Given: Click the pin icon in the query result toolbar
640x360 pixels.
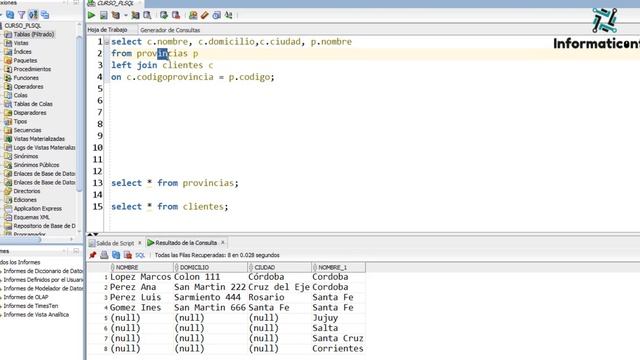Looking at the screenshot, I should point(93,255).
